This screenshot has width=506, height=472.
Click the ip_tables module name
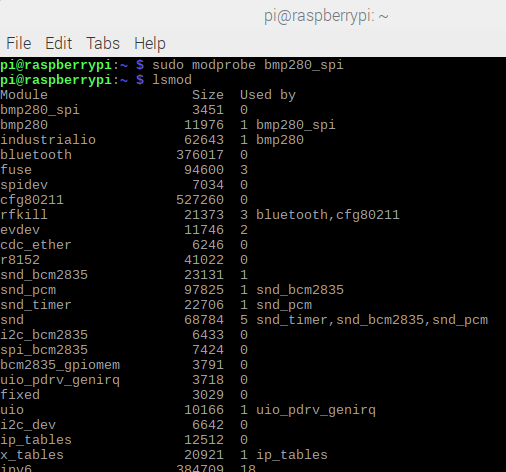click(36, 440)
